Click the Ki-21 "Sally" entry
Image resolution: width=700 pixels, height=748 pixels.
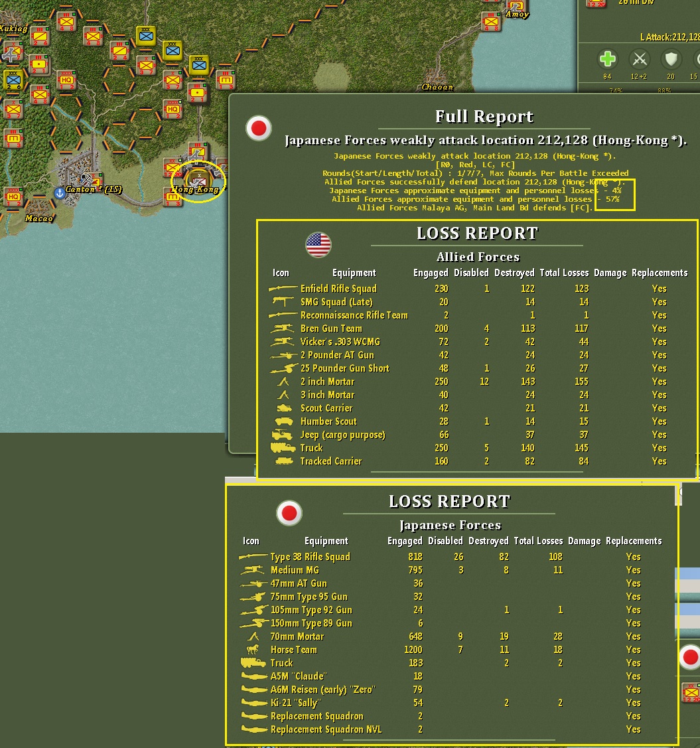(296, 703)
